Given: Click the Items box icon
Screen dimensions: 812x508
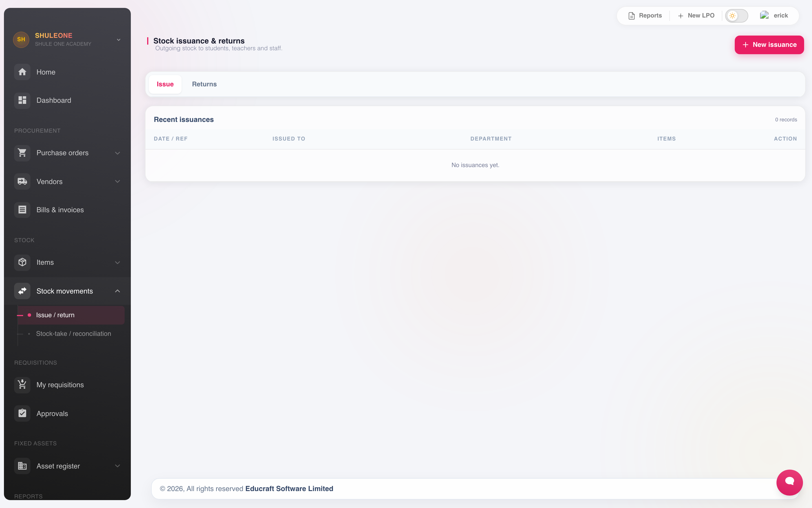Looking at the screenshot, I should (22, 262).
